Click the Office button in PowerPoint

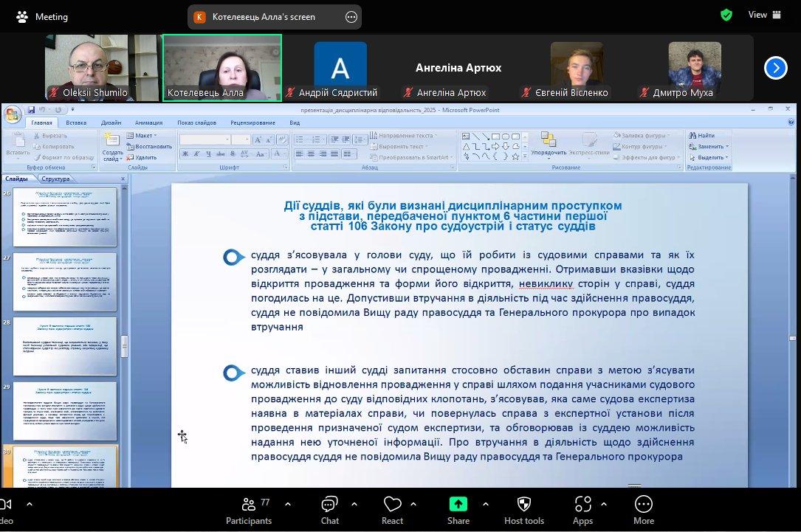tap(13, 114)
